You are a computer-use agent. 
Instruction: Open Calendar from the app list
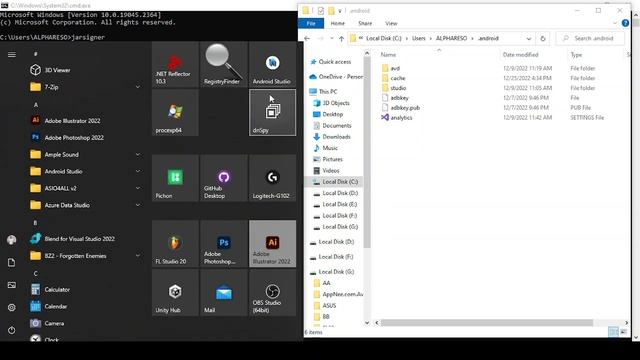coord(86,307)
